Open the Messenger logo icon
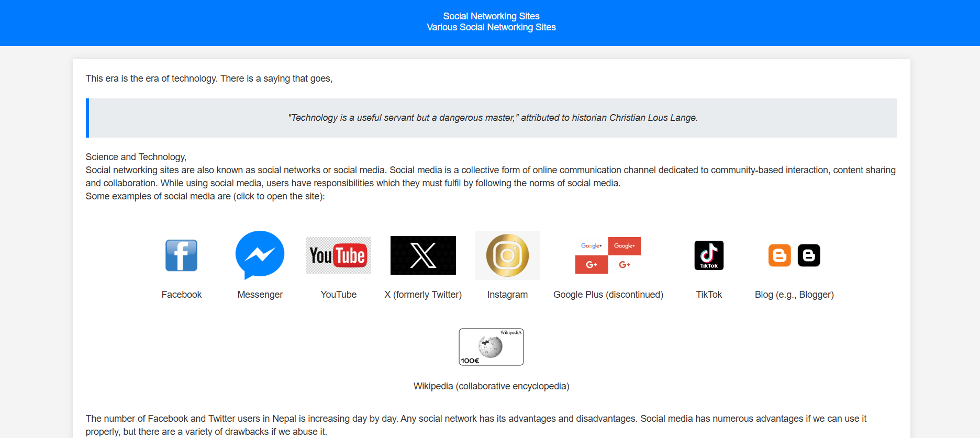The width and height of the screenshot is (980, 438). tap(260, 255)
